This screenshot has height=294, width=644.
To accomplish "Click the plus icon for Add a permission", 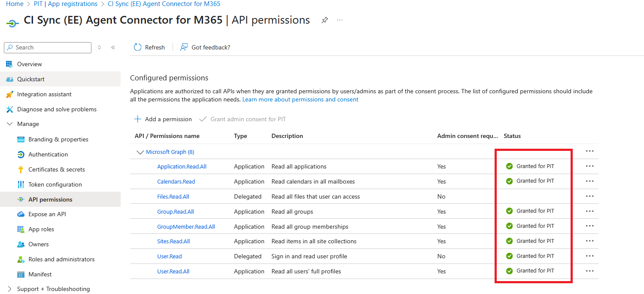I will point(137,119).
